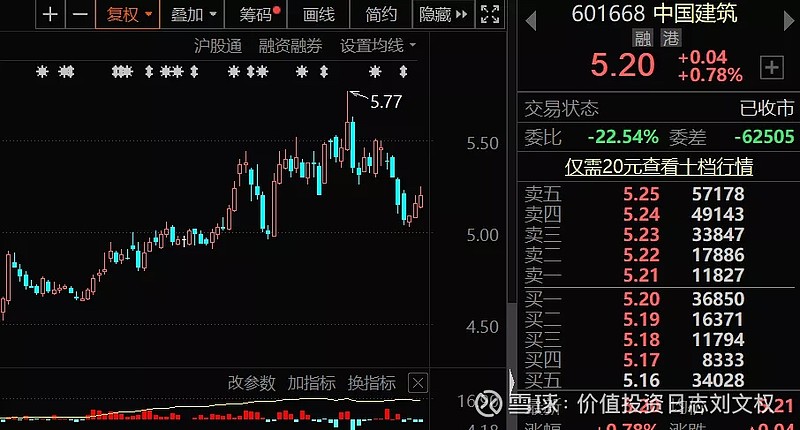Select 买一 price 5.20
The height and width of the screenshot is (430, 800).
[641, 299]
